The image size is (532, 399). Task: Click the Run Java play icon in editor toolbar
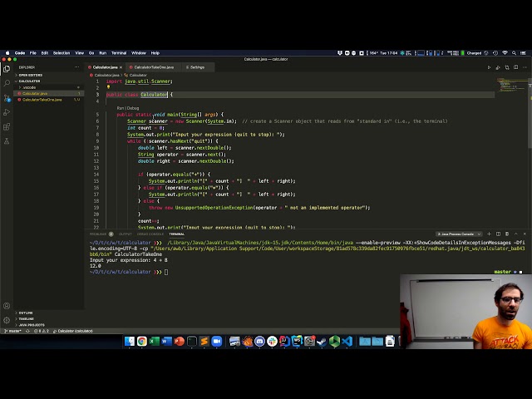(x=489, y=67)
